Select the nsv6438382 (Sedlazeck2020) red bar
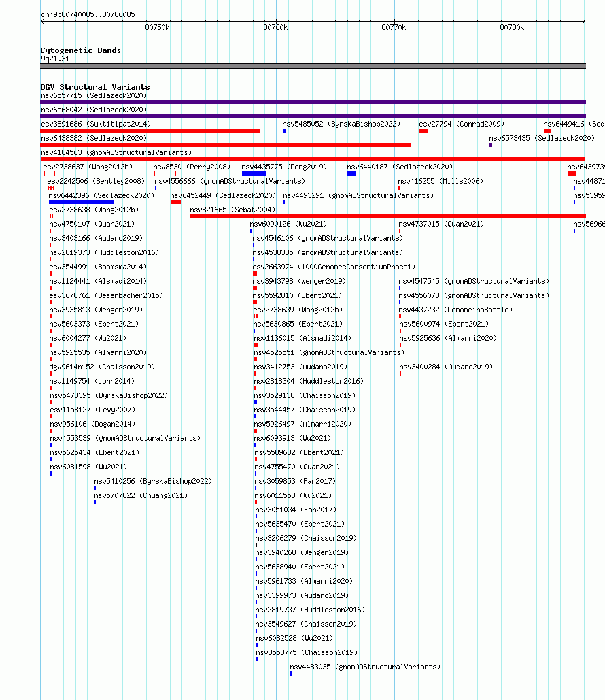The height and width of the screenshot is (700, 605). [x=225, y=145]
